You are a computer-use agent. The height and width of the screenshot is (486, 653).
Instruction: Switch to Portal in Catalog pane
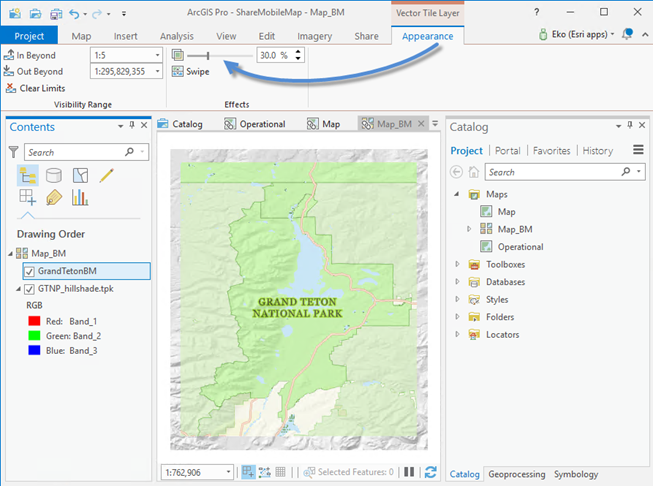[x=508, y=150]
